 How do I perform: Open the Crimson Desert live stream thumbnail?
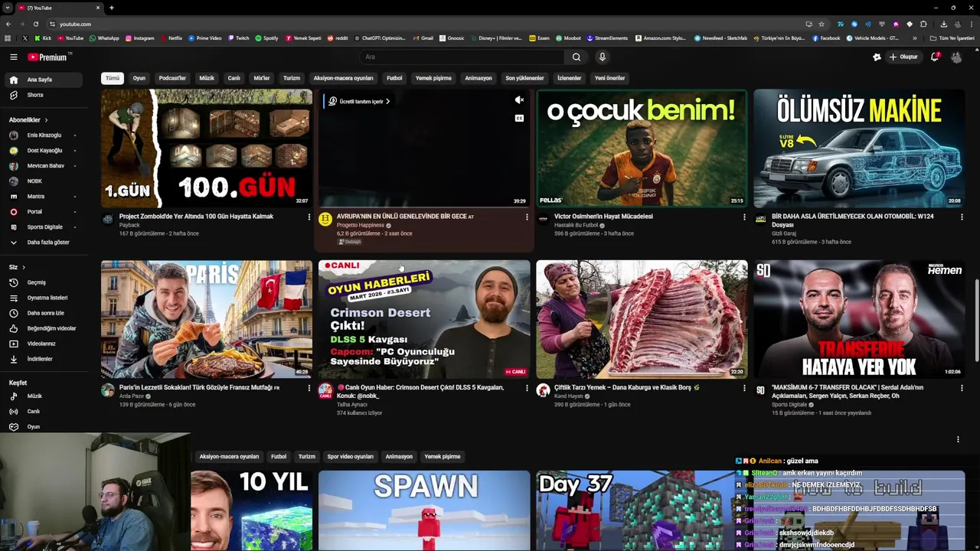click(x=424, y=319)
